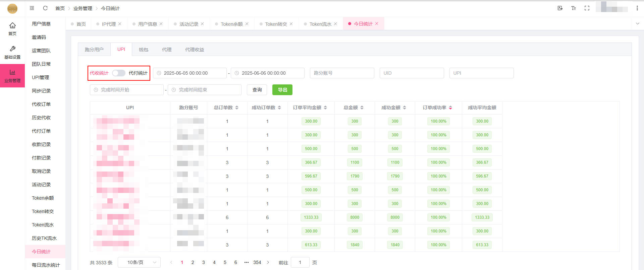
Task: Open the vertical three-dot menu
Action: [x=637, y=8]
